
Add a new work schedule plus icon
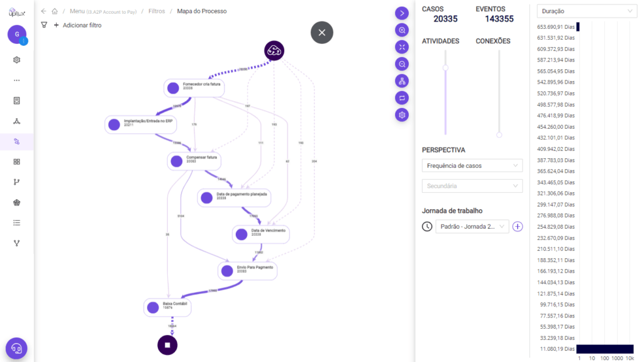pyautogui.click(x=518, y=226)
